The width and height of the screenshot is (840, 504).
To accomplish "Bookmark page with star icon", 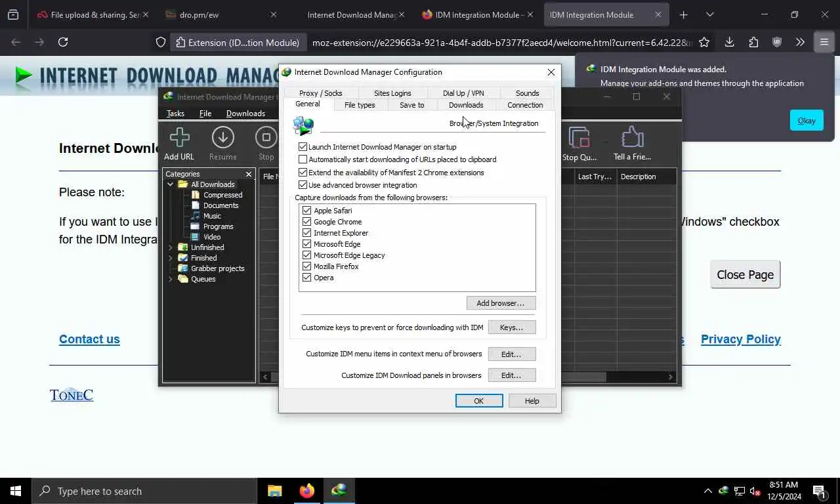I will tap(704, 42).
